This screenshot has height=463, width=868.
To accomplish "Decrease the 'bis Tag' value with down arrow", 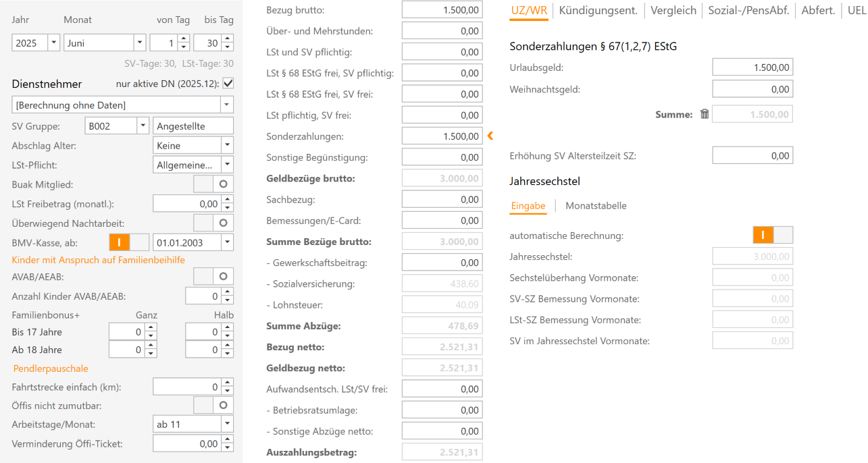I will 228,47.
